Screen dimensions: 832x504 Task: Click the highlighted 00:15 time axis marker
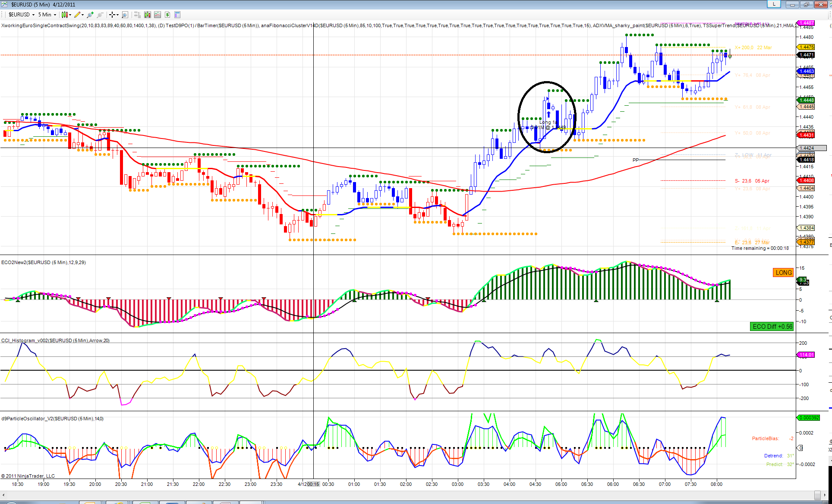pos(313,484)
